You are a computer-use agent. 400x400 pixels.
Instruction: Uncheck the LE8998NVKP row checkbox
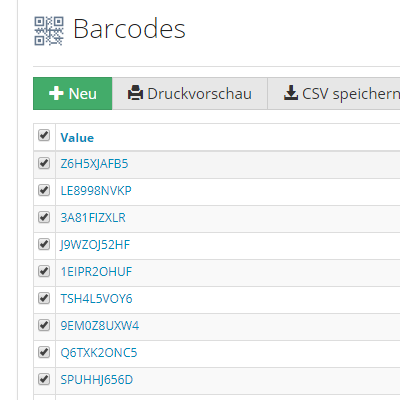click(44, 190)
